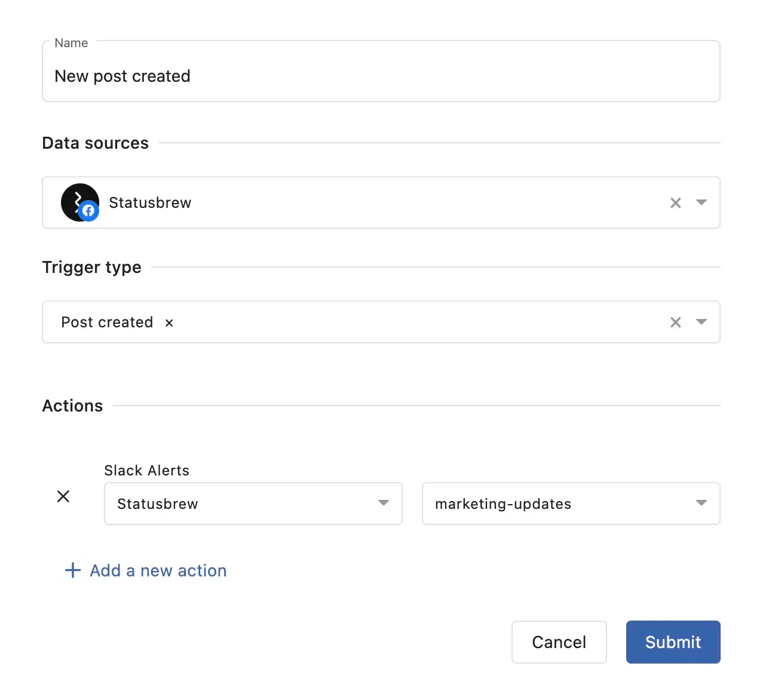This screenshot has width=778, height=700.
Task: Click the "Add a new action" link
Action: pos(158,571)
